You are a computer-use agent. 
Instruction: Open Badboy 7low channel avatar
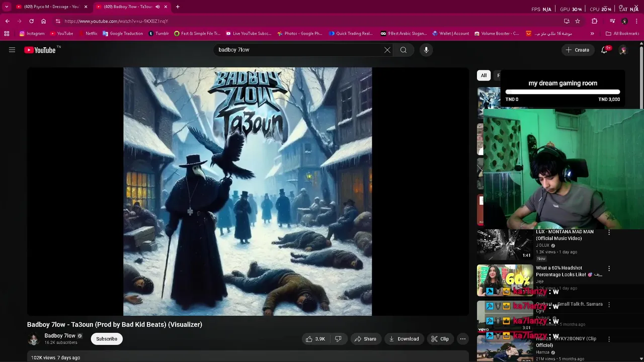34,339
